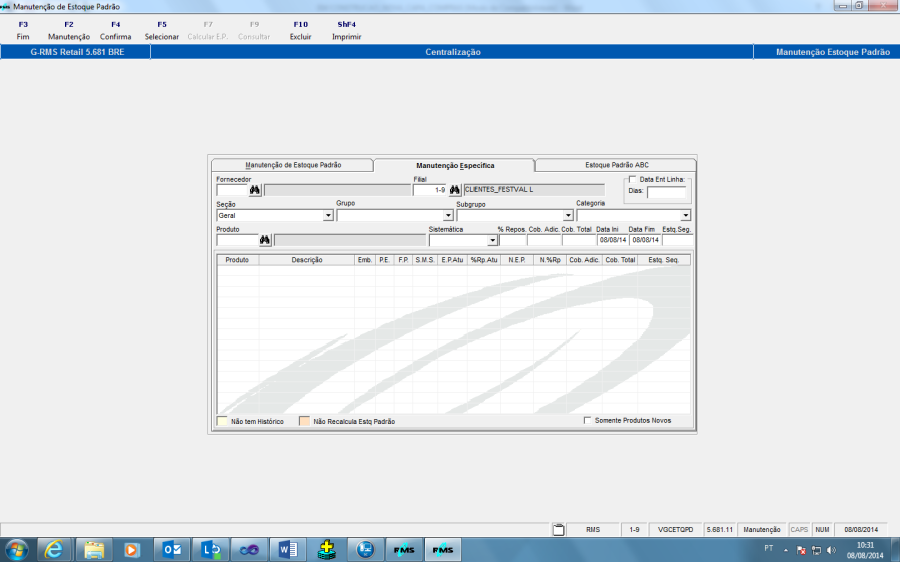Open Word from the taskbar
900x562 pixels.
(x=288, y=550)
